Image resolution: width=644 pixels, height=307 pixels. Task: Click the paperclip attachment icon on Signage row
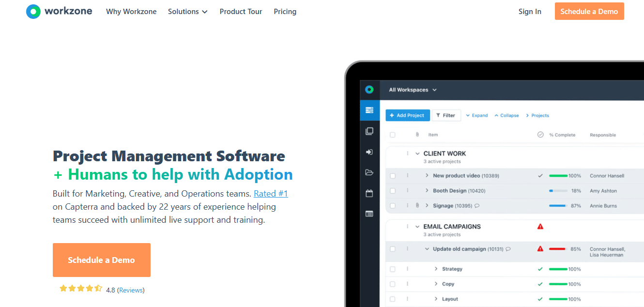tap(417, 206)
